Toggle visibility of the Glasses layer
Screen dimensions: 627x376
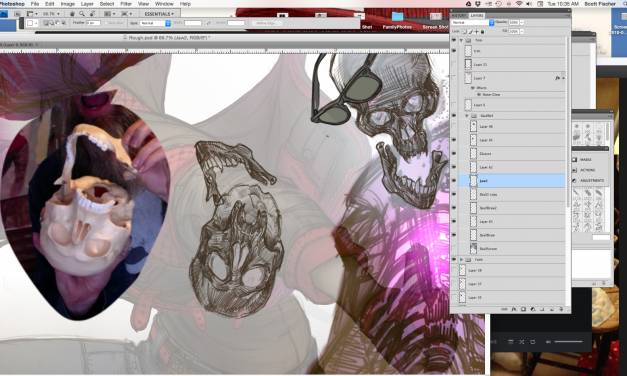[x=454, y=153]
